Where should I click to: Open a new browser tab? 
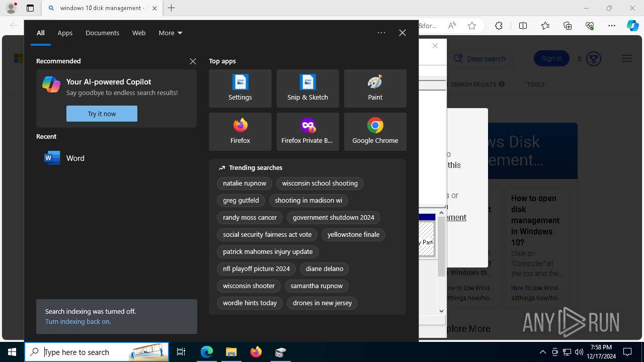(x=172, y=8)
